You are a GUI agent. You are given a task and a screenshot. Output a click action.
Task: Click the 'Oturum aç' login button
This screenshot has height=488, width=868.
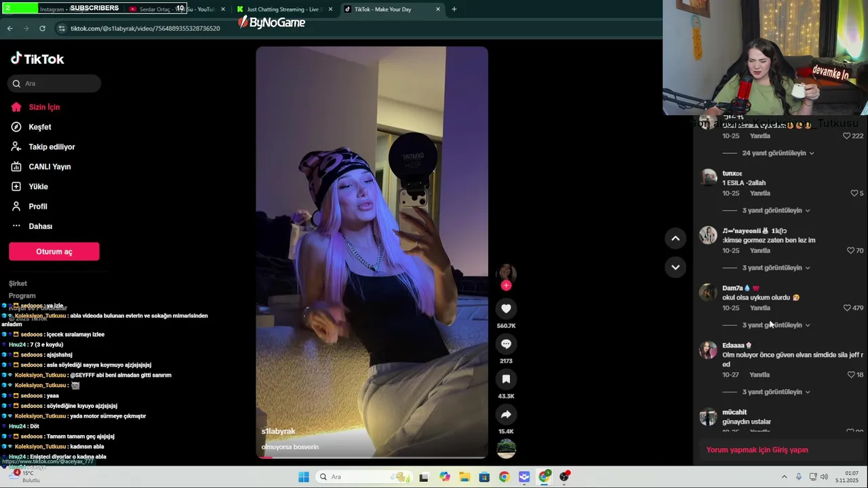click(x=54, y=251)
